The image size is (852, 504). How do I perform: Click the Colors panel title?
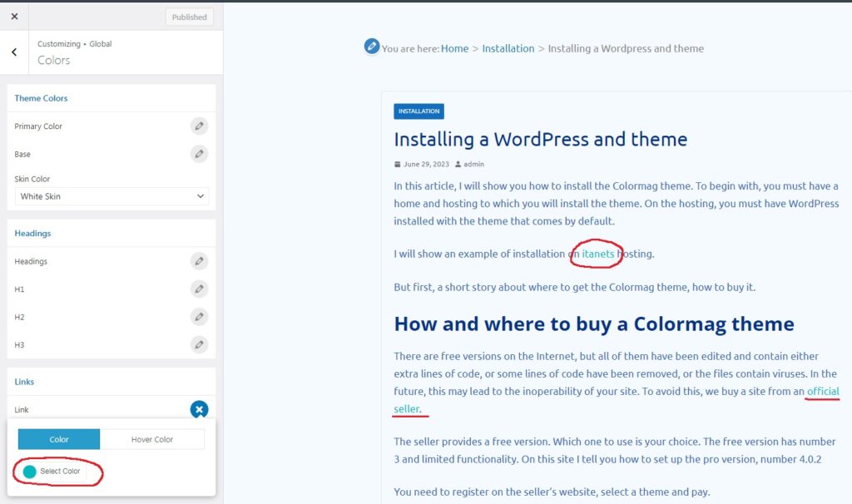(54, 60)
